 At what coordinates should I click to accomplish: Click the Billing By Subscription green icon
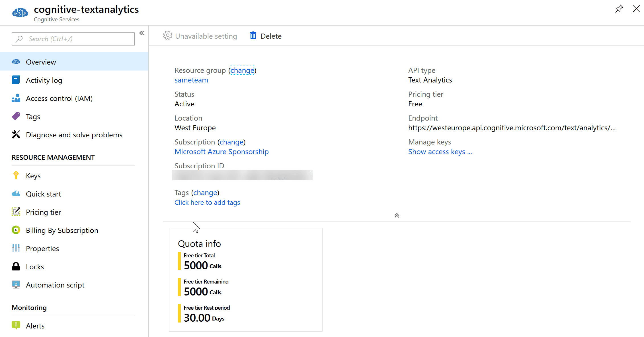point(16,230)
